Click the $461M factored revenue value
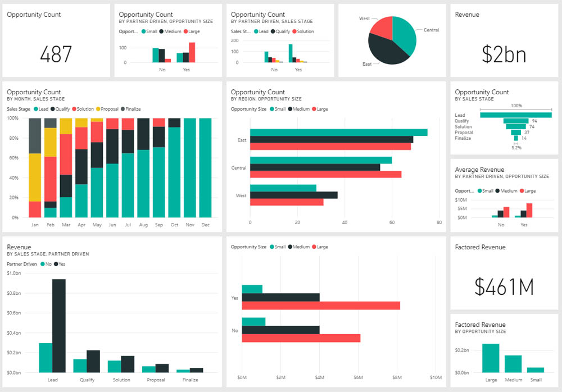 click(504, 286)
